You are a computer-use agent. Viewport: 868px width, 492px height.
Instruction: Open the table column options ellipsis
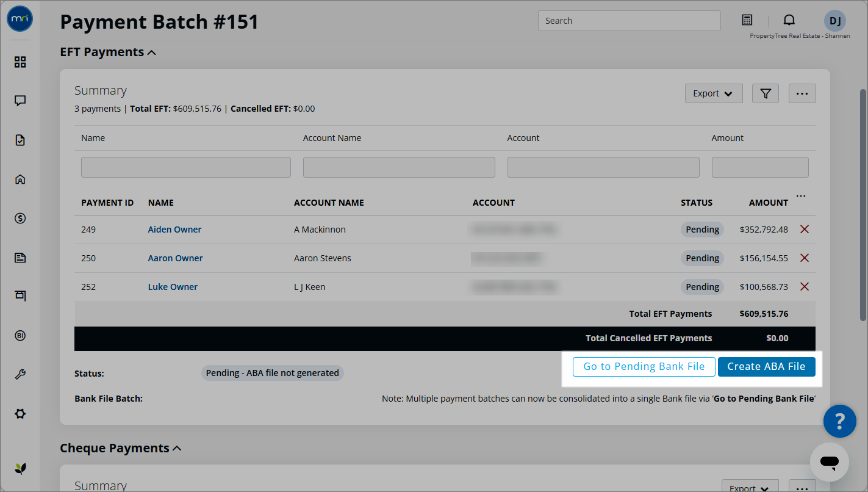coord(801,197)
